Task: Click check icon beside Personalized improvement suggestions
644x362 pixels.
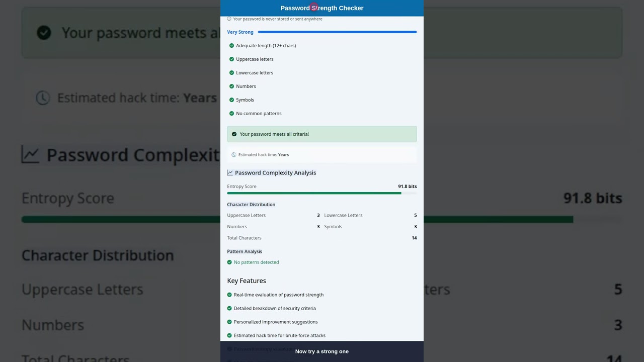Action: click(x=229, y=322)
